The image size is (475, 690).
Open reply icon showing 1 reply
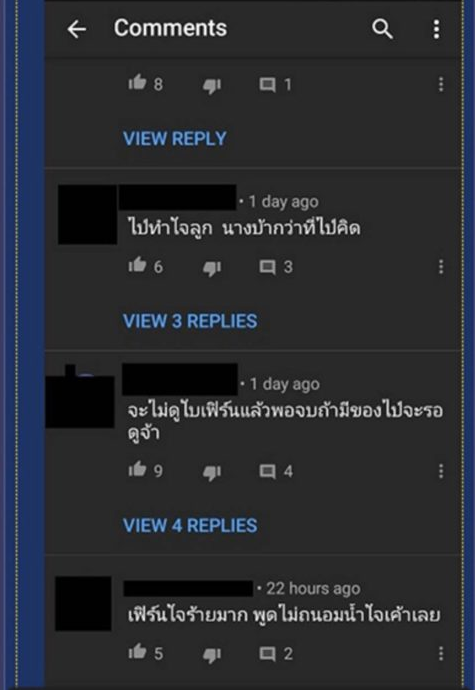coord(267,84)
